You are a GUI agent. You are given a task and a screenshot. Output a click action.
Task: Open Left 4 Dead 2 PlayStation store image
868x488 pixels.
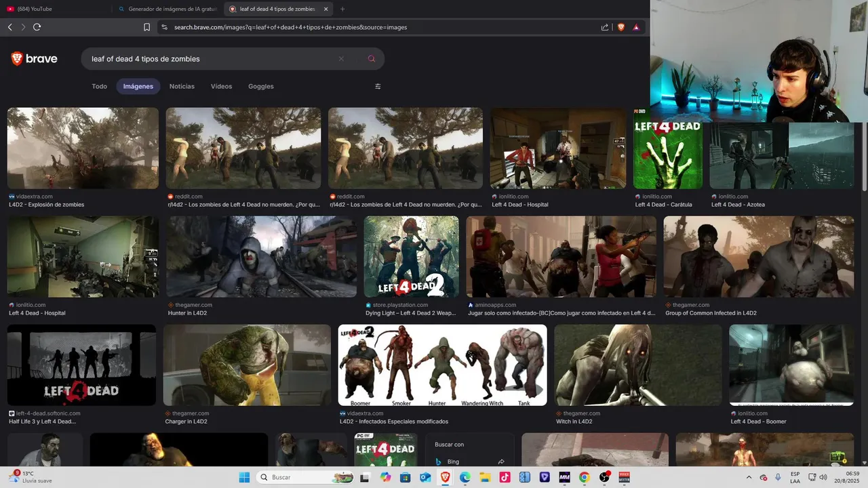[411, 256]
